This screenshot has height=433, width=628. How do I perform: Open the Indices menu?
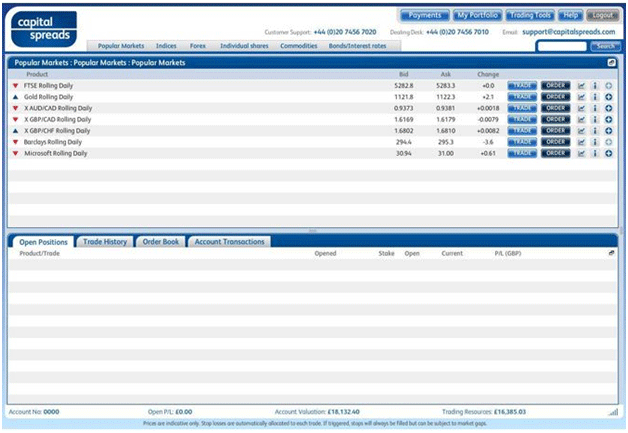point(166,46)
